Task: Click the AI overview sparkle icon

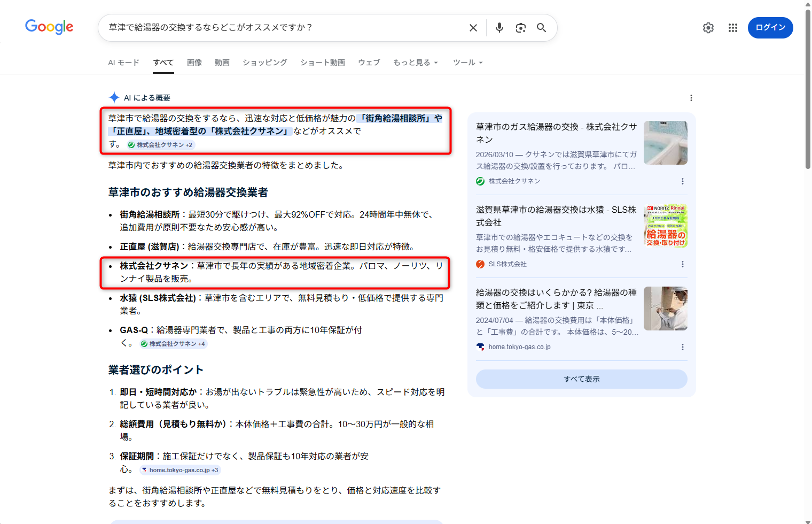Action: coord(114,97)
